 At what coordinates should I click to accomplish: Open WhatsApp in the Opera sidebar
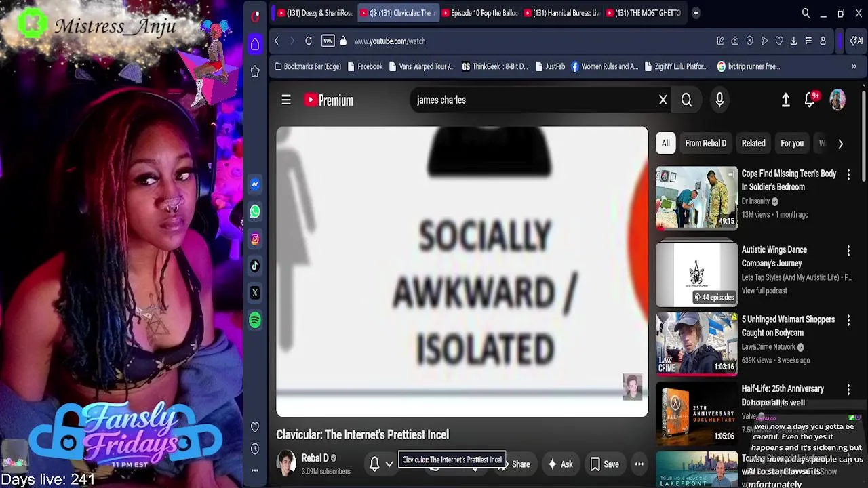point(255,211)
